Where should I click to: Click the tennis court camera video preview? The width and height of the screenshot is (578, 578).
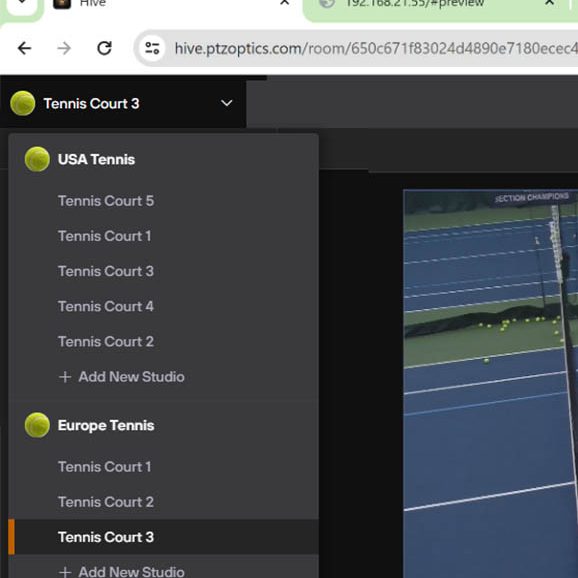(491, 383)
